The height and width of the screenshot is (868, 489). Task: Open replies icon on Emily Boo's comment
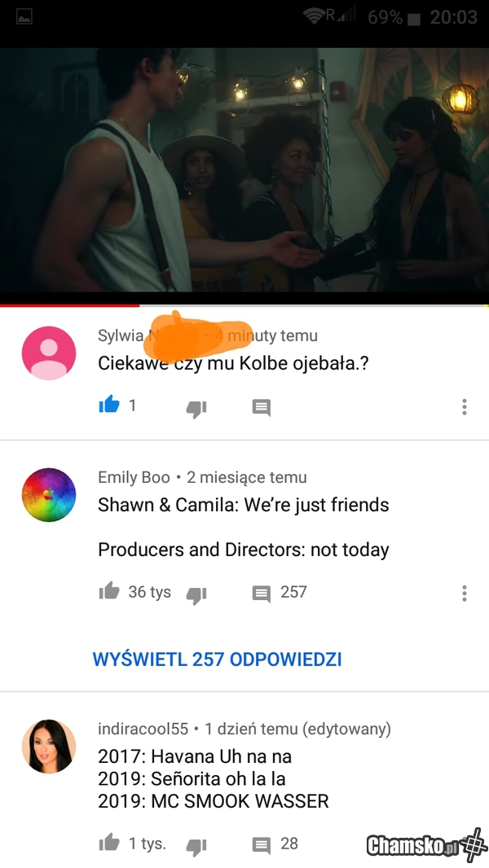(262, 594)
